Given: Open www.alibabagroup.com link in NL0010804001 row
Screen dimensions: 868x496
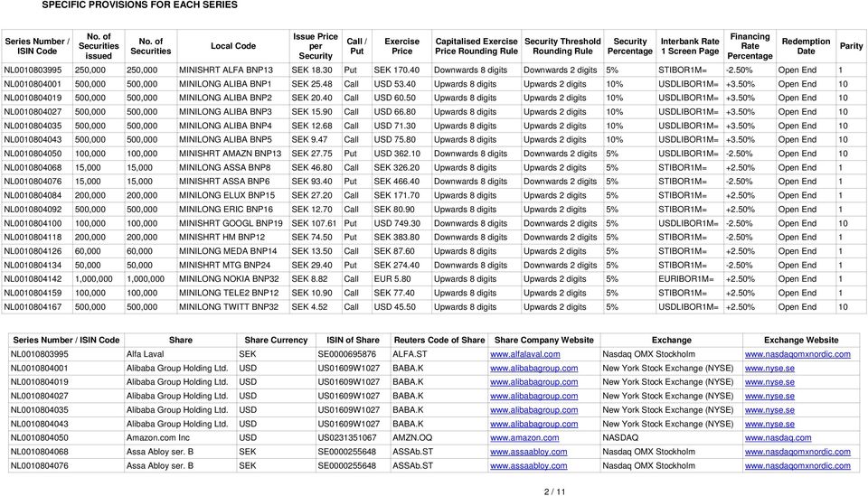Looking at the screenshot, I should [x=533, y=369].
